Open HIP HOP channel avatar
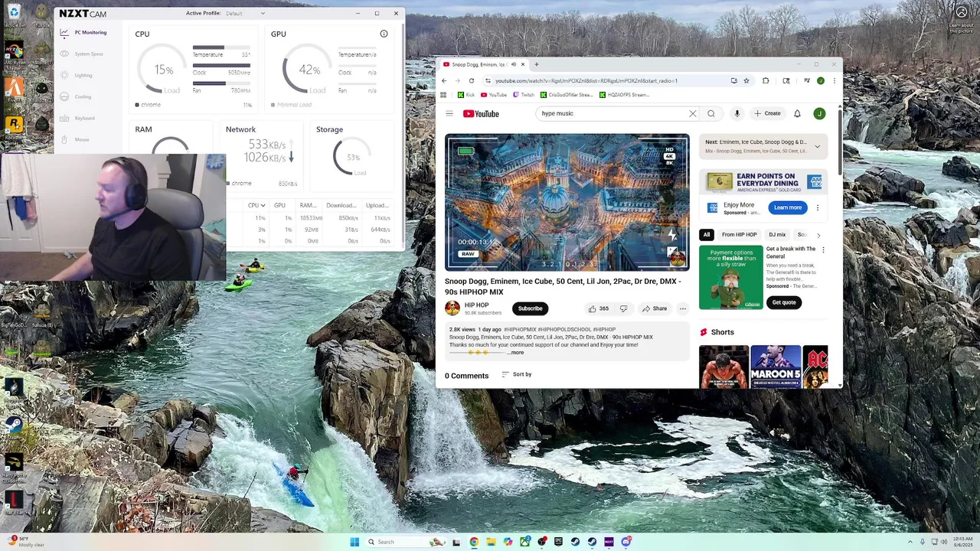Viewport: 980px width, 551px height. click(452, 308)
